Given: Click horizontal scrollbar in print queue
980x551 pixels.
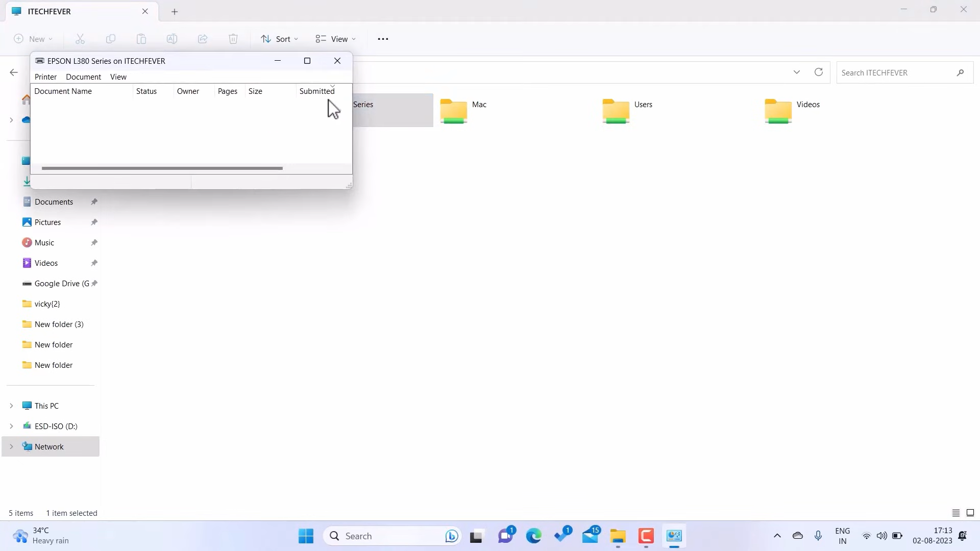Looking at the screenshot, I should pyautogui.click(x=162, y=168).
